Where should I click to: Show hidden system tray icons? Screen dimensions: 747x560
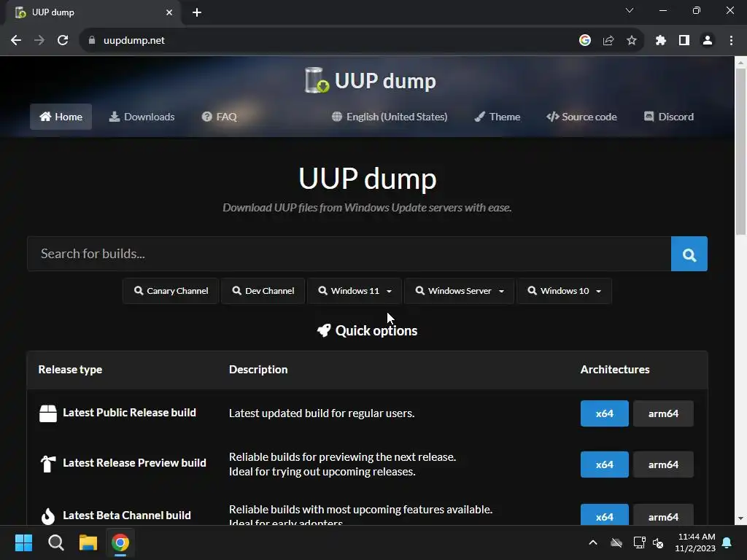593,542
